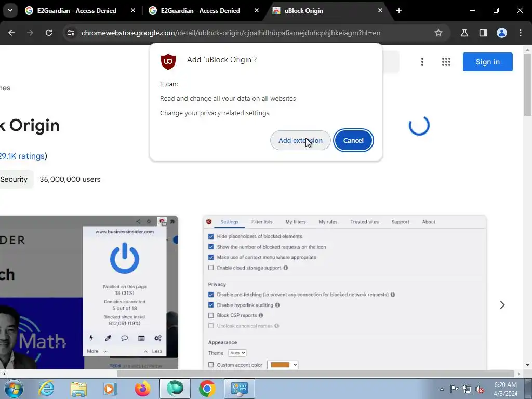Click the 29.1K ratings link

[x=22, y=156]
